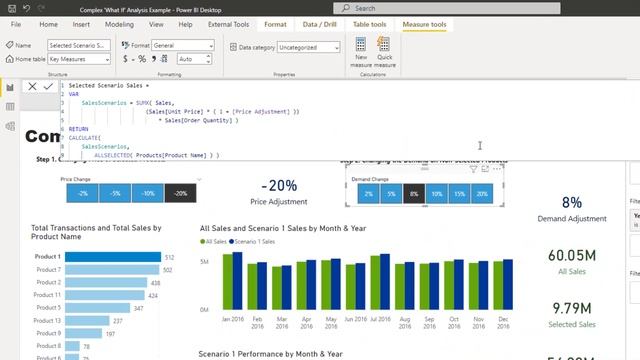
Task: Switch to the External Tools tab
Action: tap(228, 24)
